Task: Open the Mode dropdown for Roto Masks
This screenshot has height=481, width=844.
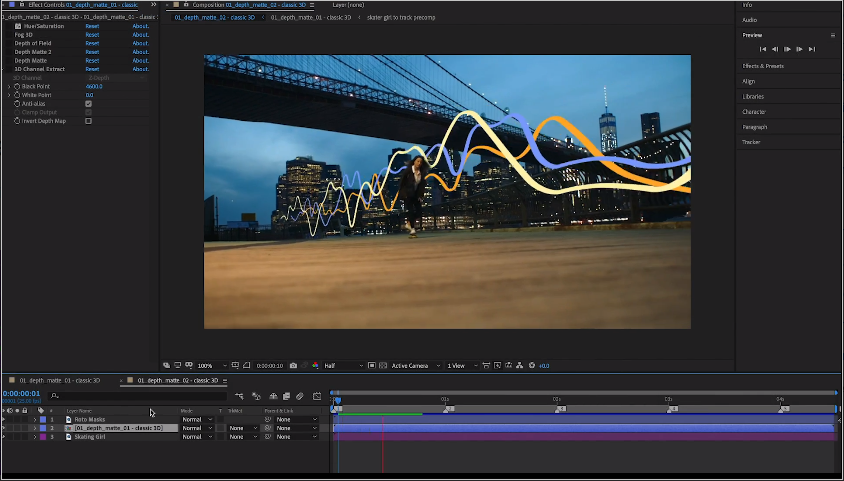Action: (x=197, y=420)
